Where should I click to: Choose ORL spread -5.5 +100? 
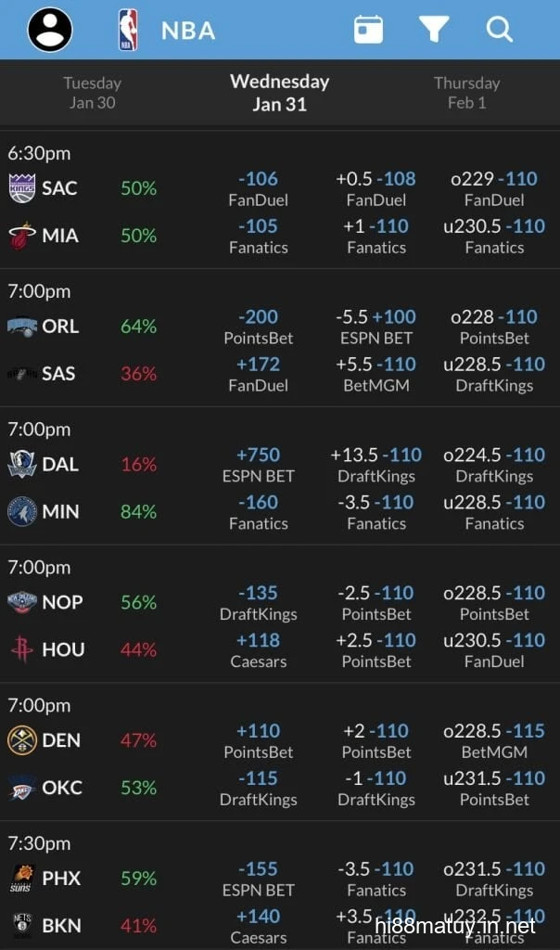(375, 326)
